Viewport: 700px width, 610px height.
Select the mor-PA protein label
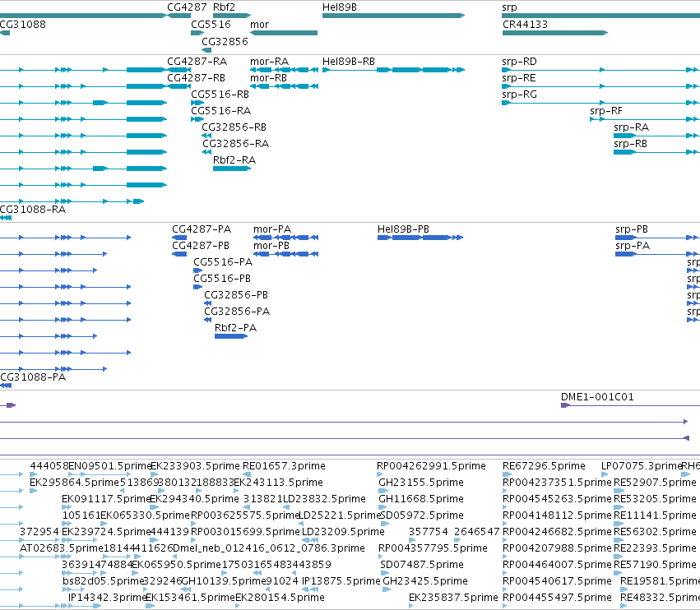[272, 229]
